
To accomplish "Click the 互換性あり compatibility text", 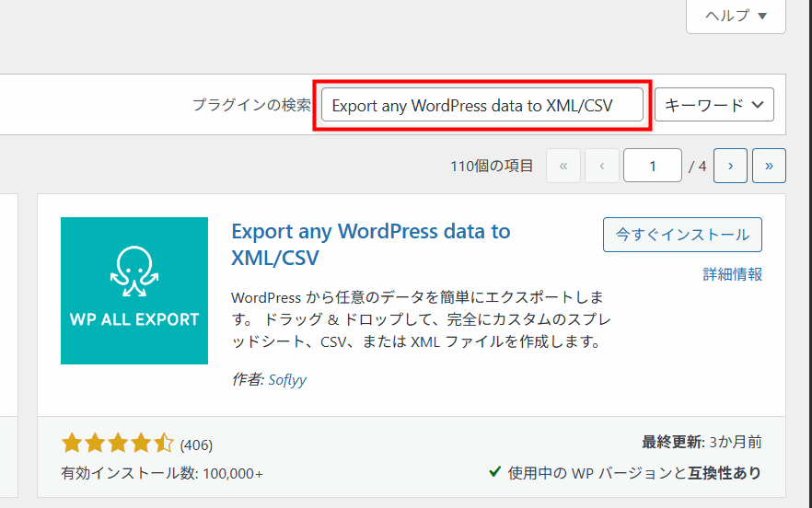I will 725,473.
